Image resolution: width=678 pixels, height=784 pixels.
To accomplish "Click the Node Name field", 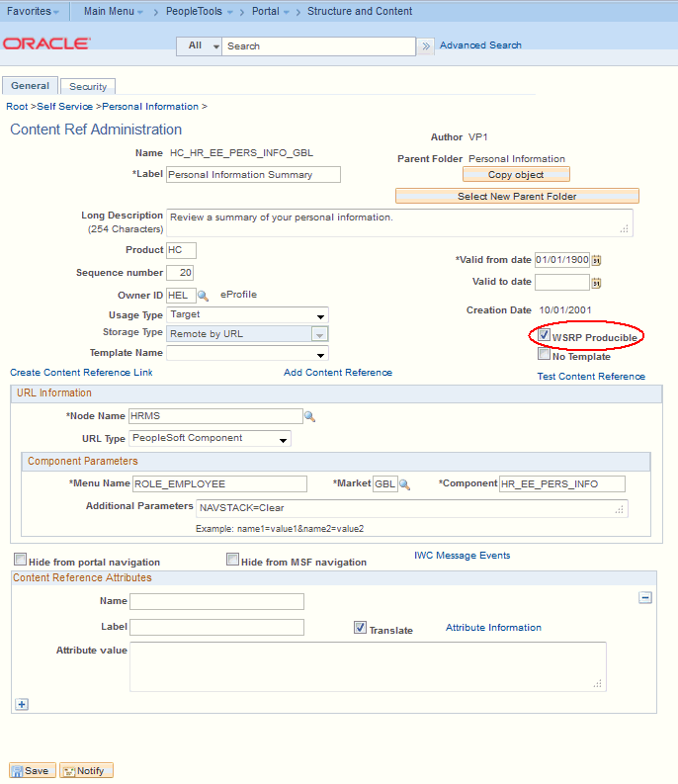I will pos(215,416).
